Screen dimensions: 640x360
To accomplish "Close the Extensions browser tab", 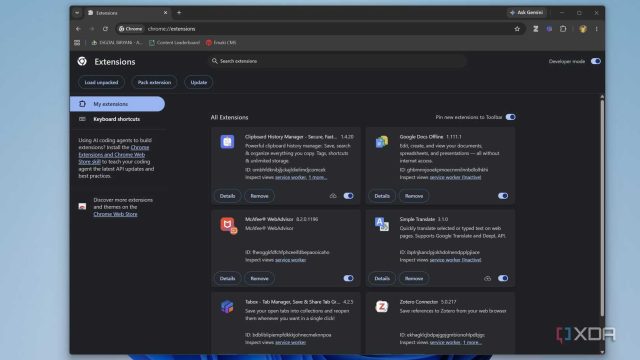I will 165,13.
